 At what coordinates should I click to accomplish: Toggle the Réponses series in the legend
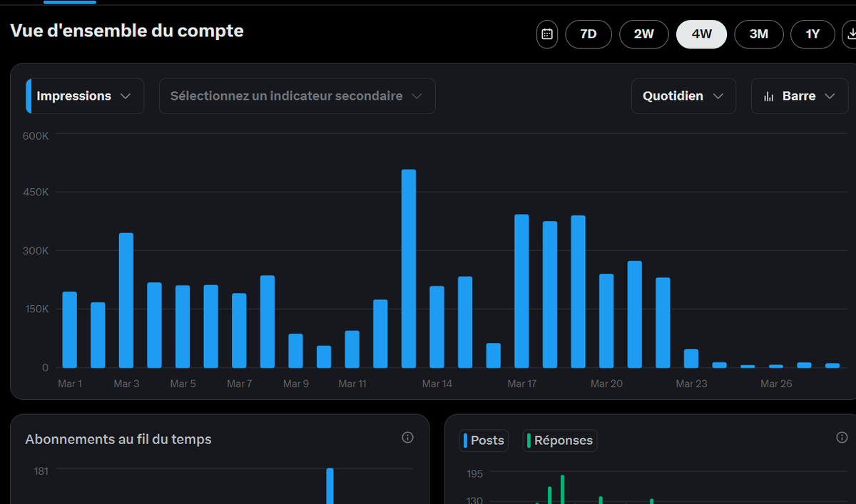coord(560,440)
